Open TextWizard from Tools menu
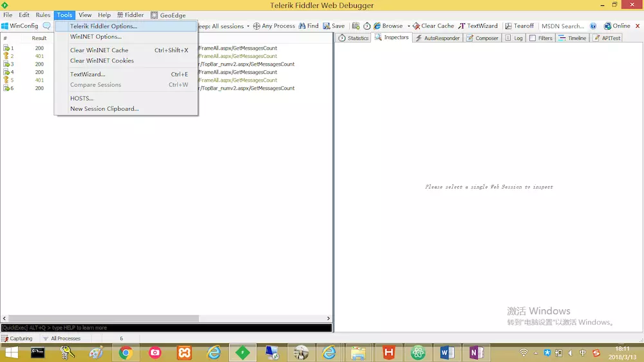 126,74
